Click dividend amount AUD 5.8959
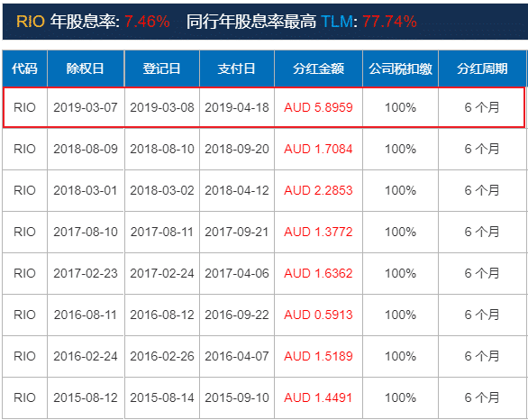 (x=318, y=107)
